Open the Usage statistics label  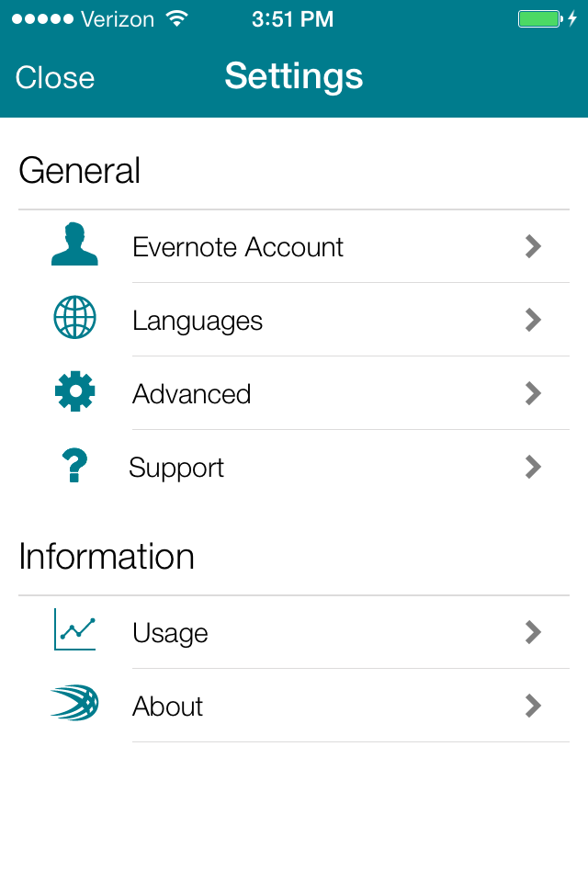pyautogui.click(x=170, y=633)
